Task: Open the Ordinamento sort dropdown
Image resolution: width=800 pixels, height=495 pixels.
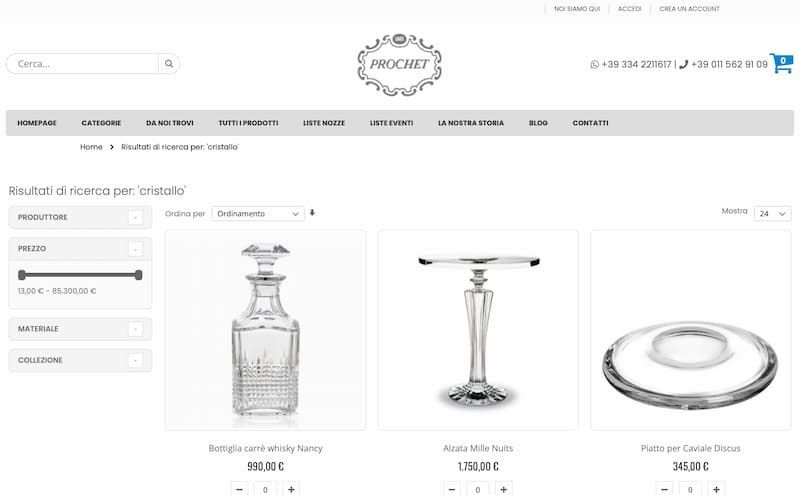Action: pyautogui.click(x=258, y=214)
